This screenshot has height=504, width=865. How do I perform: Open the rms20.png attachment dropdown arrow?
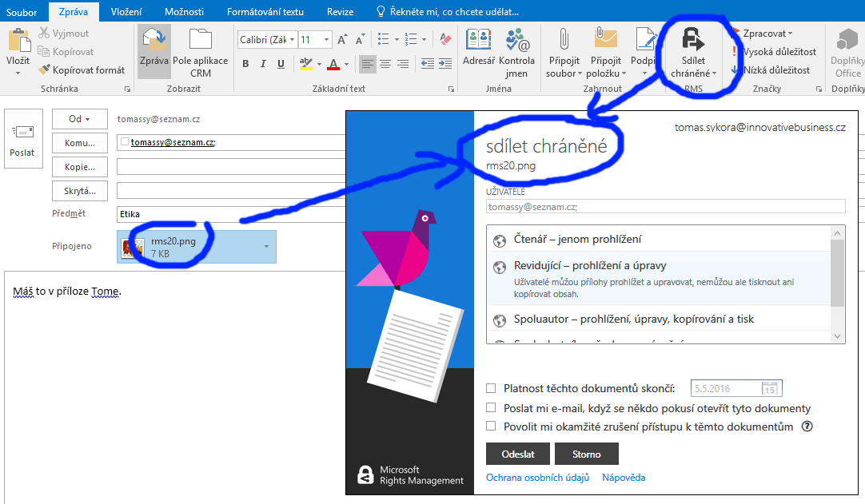(266, 247)
